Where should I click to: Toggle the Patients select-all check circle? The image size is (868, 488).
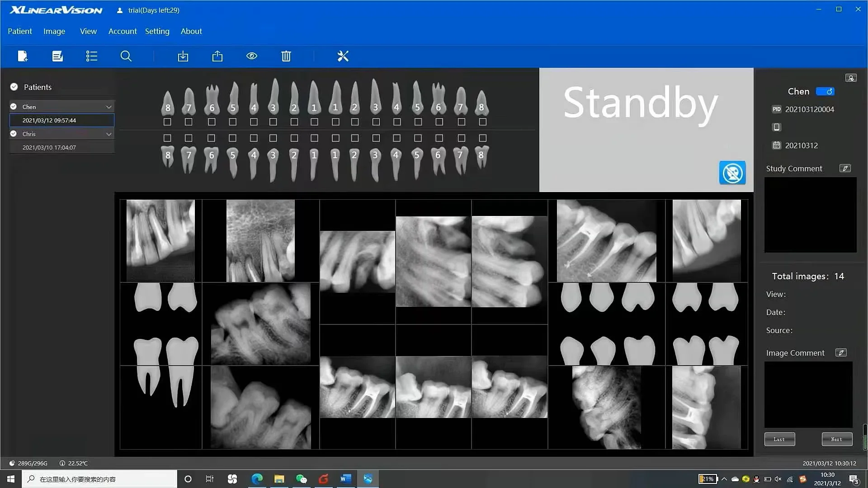click(14, 87)
